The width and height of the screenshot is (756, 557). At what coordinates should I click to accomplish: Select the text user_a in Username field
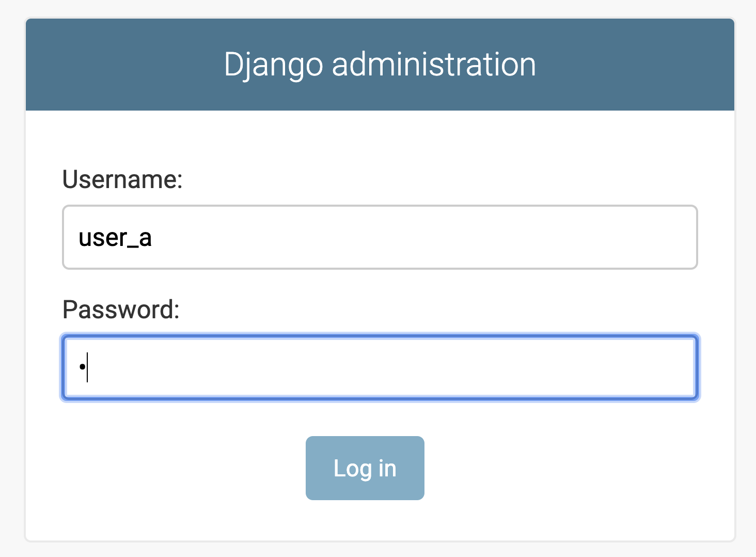[115, 237]
